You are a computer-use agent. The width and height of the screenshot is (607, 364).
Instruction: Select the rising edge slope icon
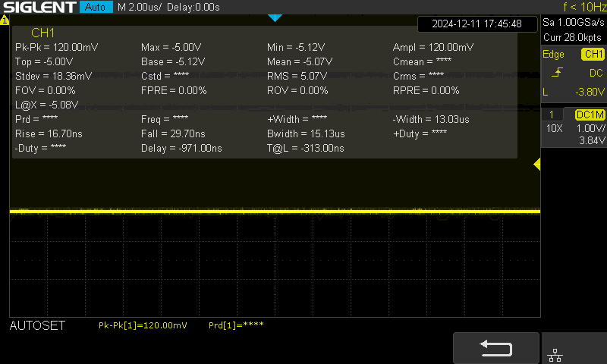point(558,73)
